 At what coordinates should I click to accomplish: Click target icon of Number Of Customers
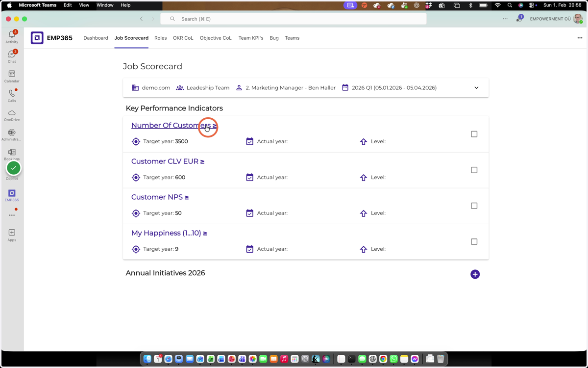tap(136, 141)
